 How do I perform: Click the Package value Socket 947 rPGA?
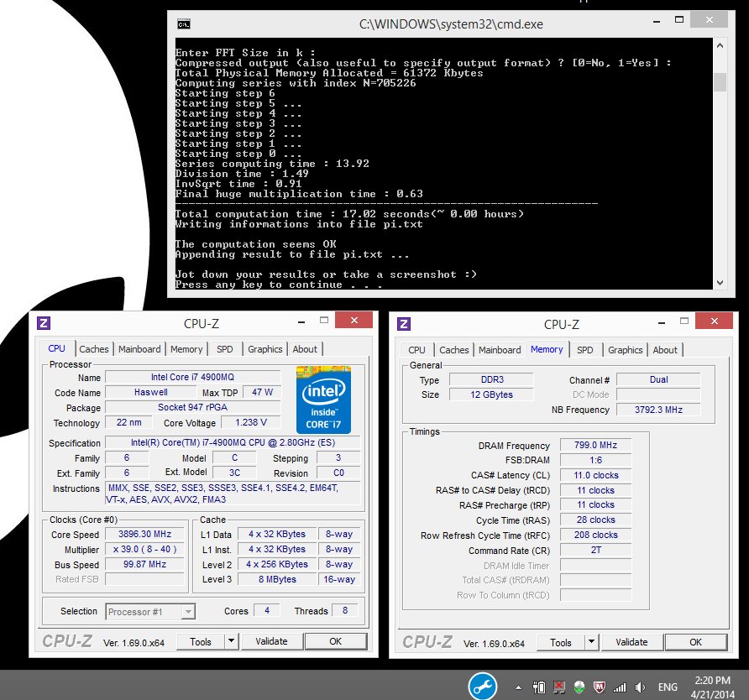tap(192, 407)
